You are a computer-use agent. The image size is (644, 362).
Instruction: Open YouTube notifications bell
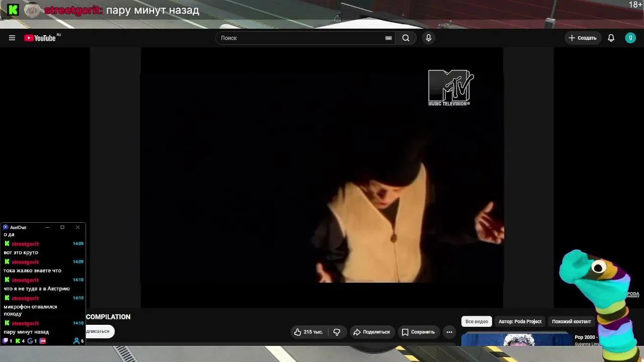tap(611, 38)
